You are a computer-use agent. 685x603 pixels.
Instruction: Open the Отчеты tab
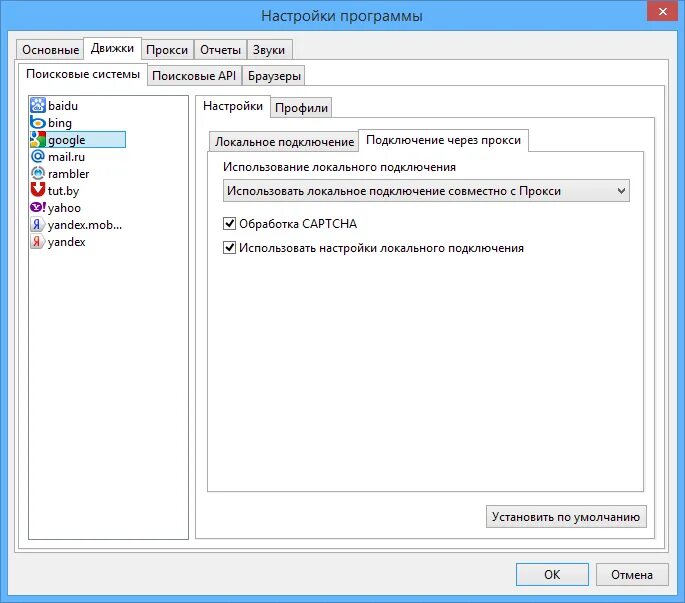(x=220, y=50)
